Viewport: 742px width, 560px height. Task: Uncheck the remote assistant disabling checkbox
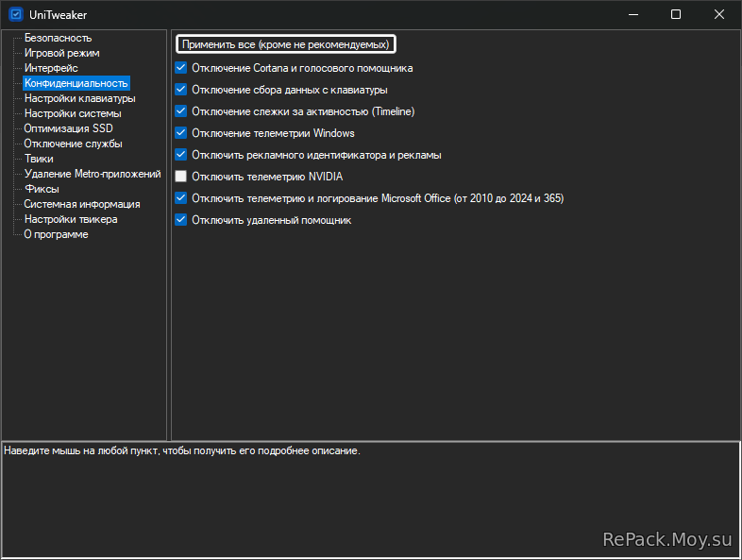[180, 220]
